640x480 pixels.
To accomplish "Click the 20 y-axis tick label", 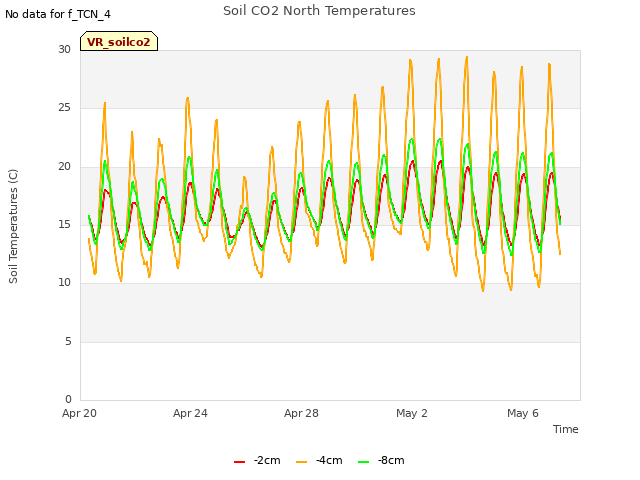I will [x=64, y=167].
